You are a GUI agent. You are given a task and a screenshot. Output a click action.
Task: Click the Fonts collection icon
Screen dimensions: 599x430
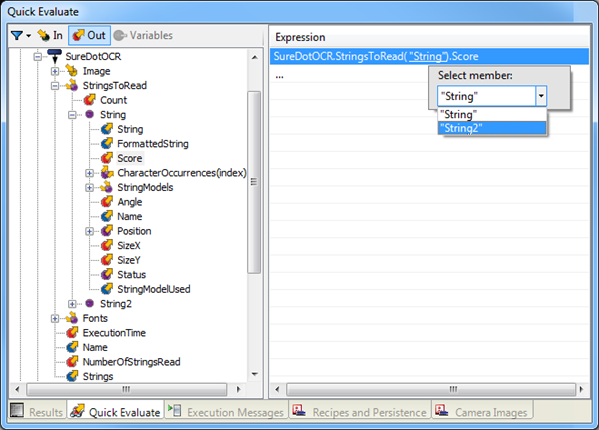tap(72, 318)
